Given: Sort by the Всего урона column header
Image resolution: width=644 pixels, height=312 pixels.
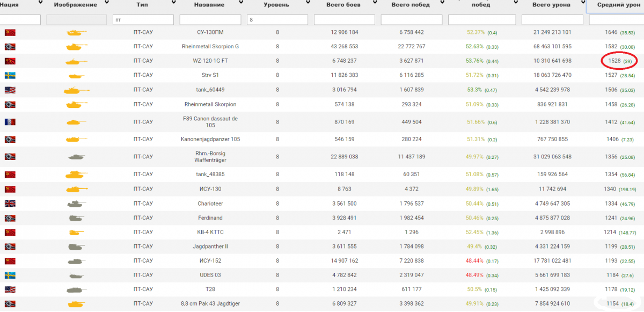Looking at the screenshot, I should click(551, 5).
